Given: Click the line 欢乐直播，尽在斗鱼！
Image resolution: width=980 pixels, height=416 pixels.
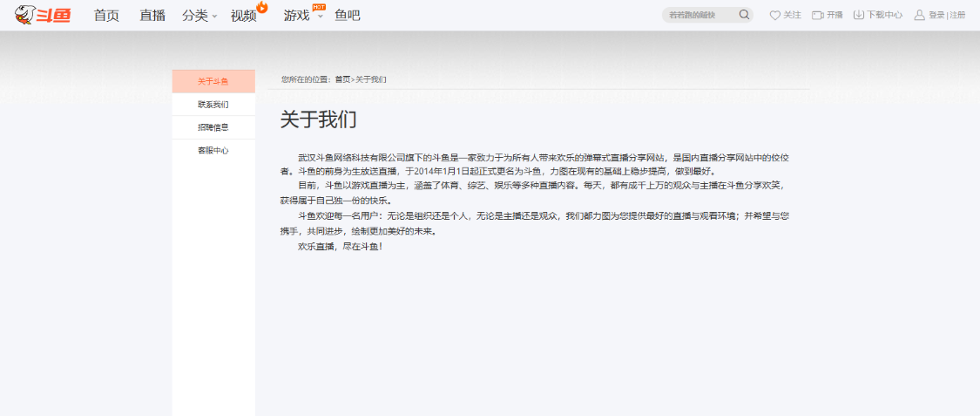Looking at the screenshot, I should 341,247.
